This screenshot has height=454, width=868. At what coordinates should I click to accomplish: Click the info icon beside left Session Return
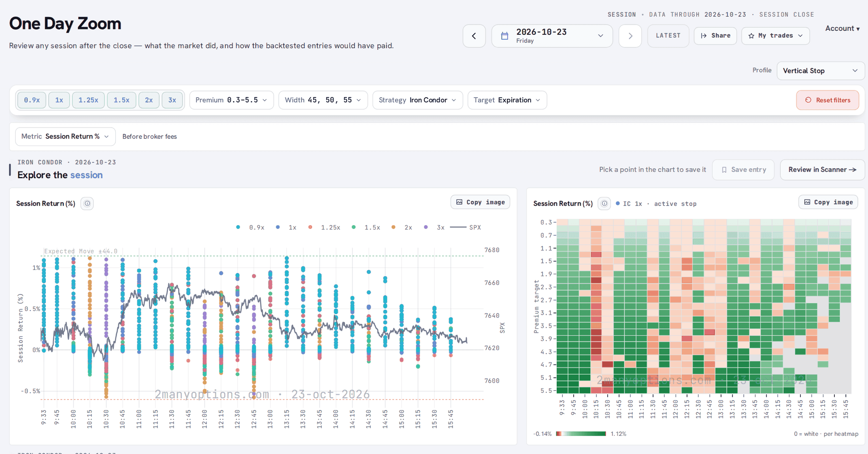coord(87,203)
